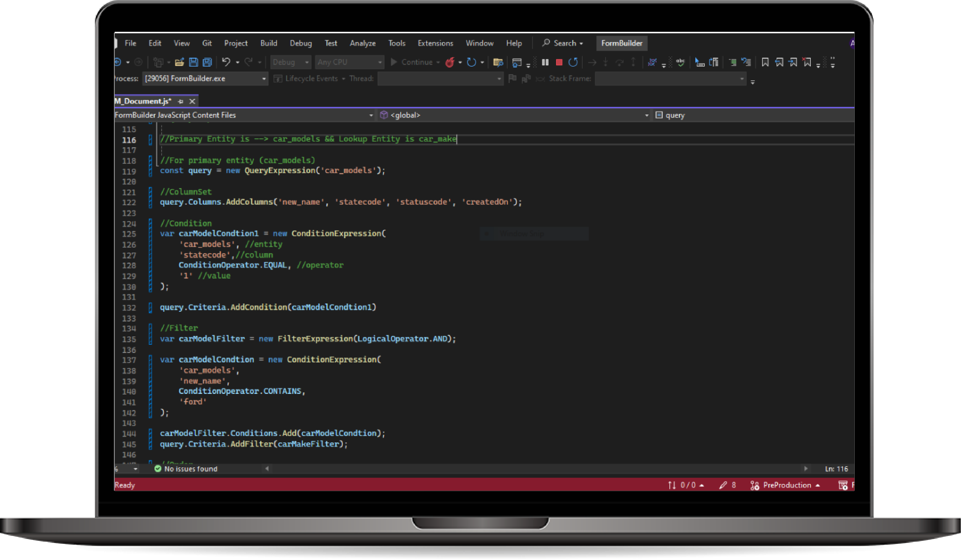Viewport: 961px width, 560px height.
Task: Click the Save All icon
Action: tap(207, 62)
